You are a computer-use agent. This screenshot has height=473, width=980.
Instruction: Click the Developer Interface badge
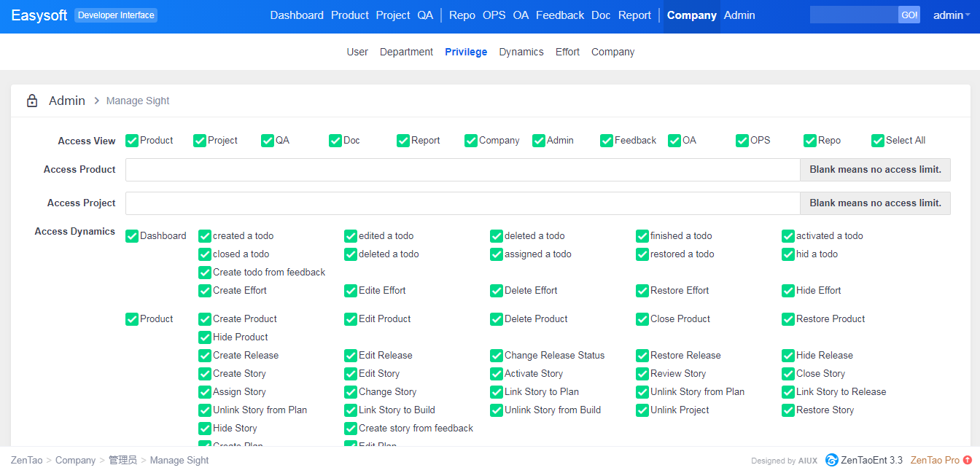click(x=116, y=15)
